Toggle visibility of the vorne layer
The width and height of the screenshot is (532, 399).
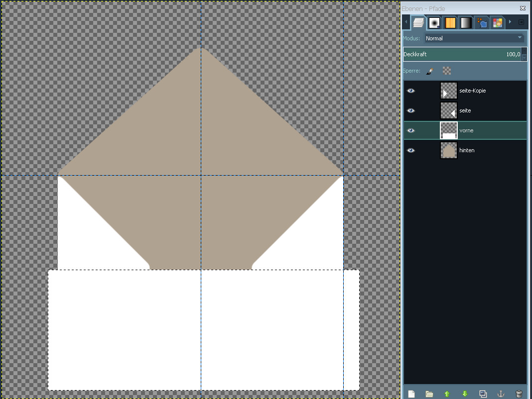410,130
